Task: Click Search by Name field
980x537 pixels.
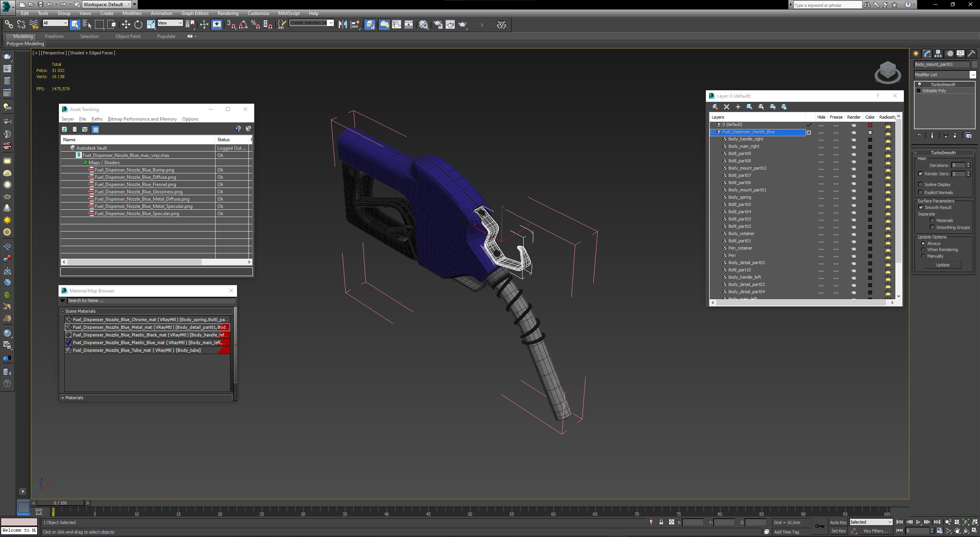Action: pyautogui.click(x=151, y=300)
